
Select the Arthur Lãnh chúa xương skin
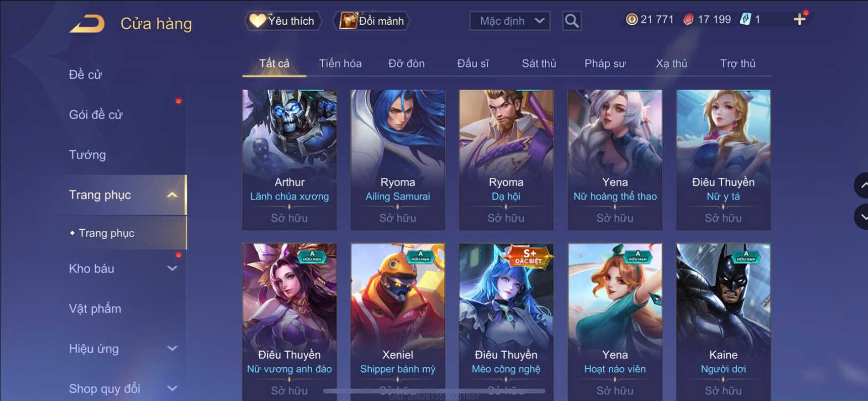click(290, 160)
